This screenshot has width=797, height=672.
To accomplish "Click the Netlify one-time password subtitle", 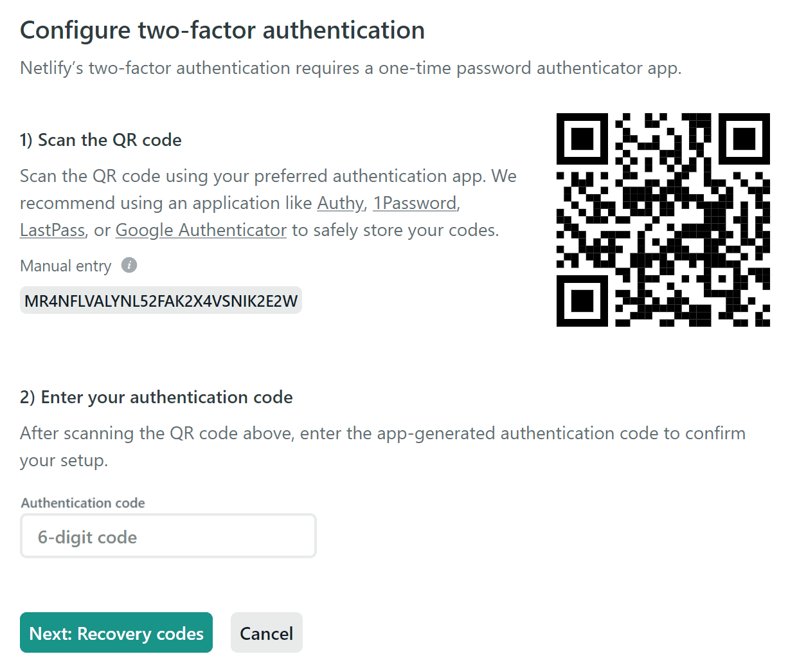I will coord(350,68).
